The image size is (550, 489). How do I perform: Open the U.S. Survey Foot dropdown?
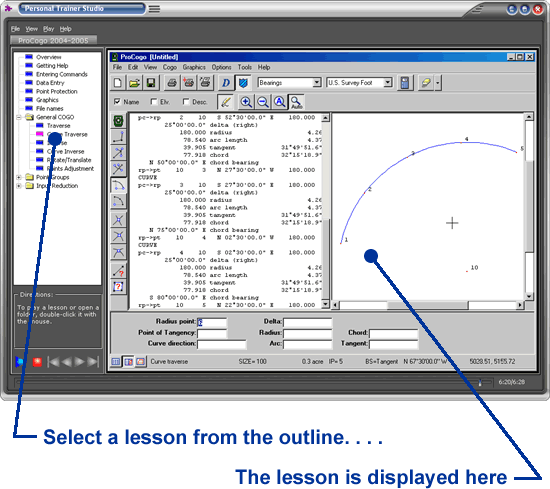387,83
